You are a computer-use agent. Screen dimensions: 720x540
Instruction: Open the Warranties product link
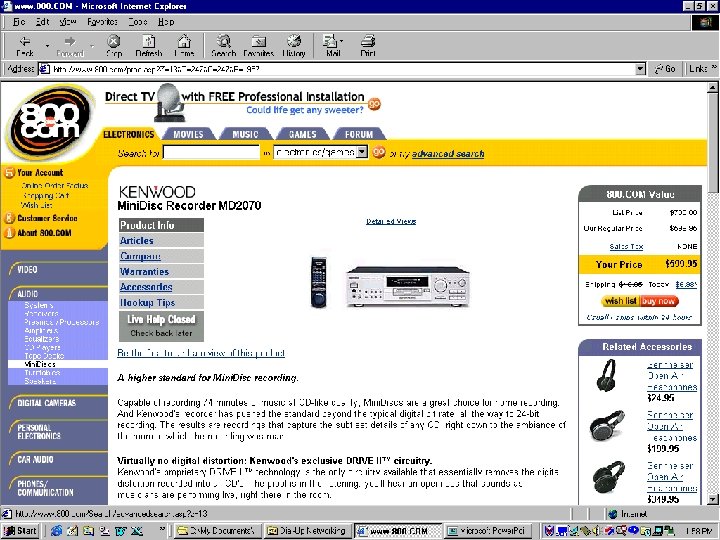[x=144, y=272]
